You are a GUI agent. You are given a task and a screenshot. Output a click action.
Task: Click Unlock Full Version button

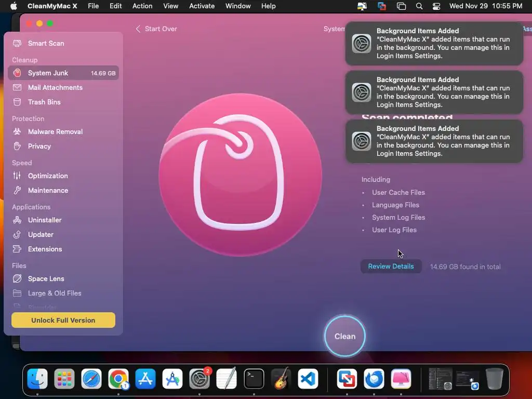pyautogui.click(x=63, y=320)
